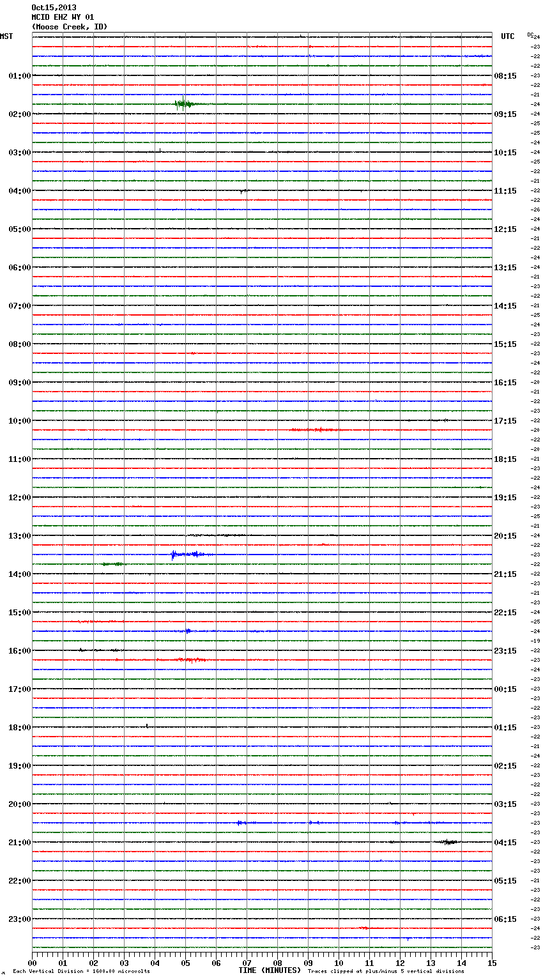
Task: Click the location label (Moose Creek, ID)
Action: coord(70,27)
